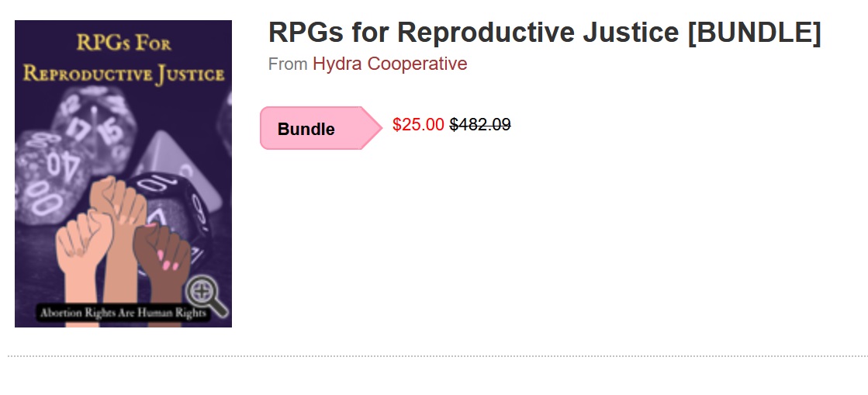Click the [BUNDLE] word in the title

754,32
